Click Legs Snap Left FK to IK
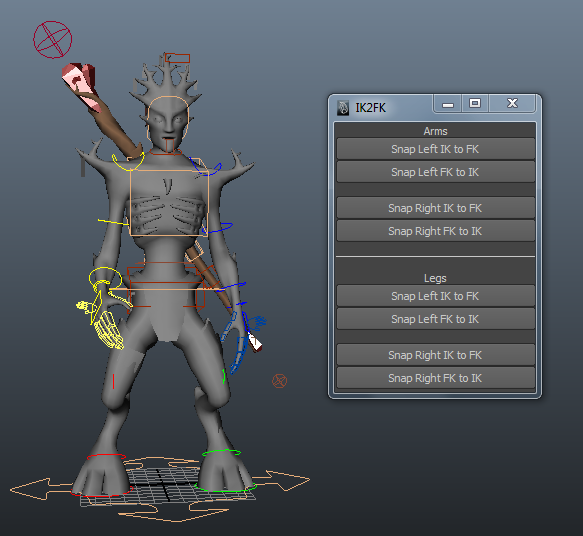The width and height of the screenshot is (583, 536). coord(435,319)
